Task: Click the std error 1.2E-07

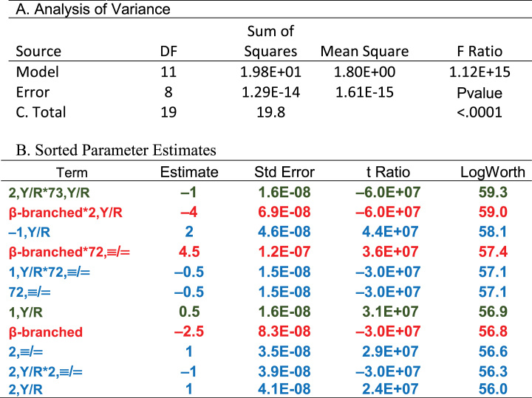Action: point(284,252)
